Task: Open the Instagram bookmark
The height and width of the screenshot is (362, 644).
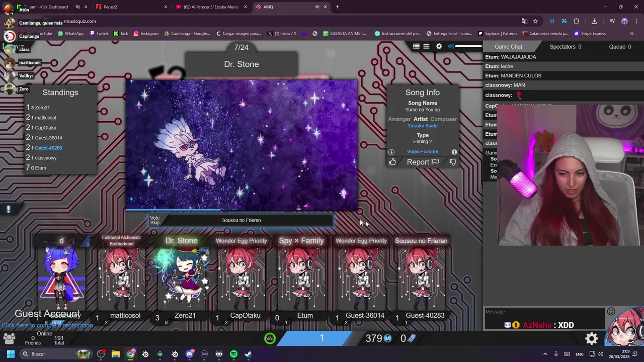Action: point(145,34)
